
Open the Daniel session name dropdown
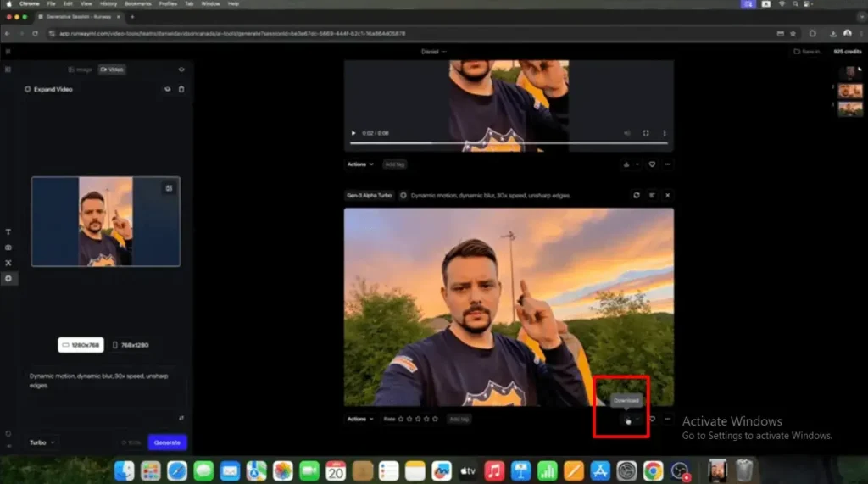[433, 52]
